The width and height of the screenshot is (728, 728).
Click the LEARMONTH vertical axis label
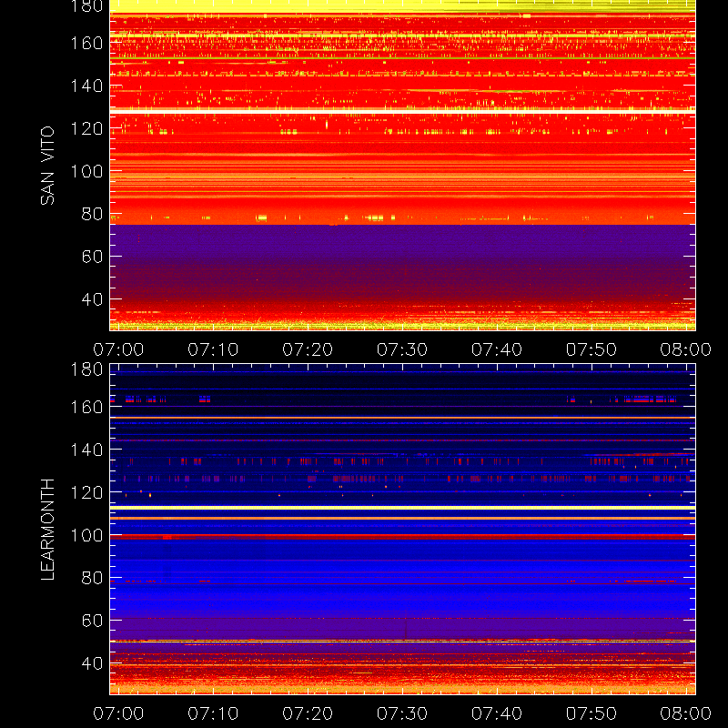(x=47, y=530)
